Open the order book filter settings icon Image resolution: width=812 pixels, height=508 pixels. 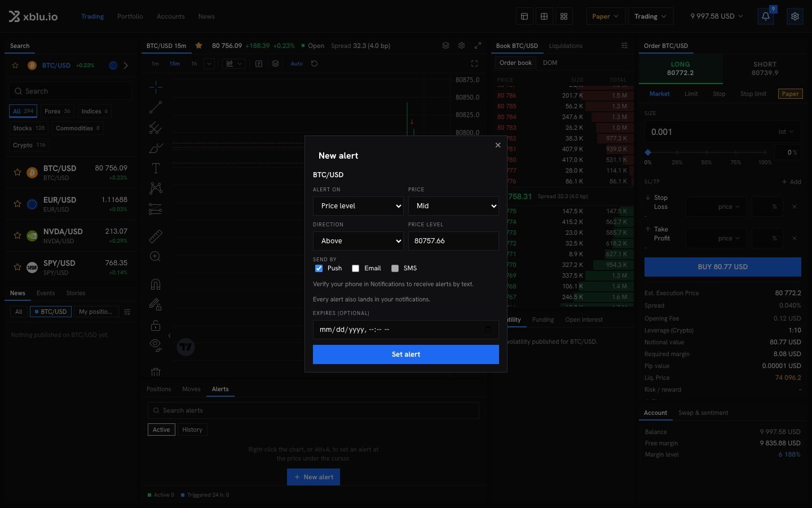624,46
